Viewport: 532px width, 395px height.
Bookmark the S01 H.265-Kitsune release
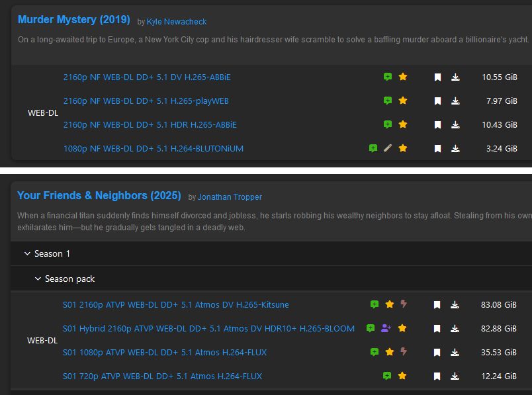click(437, 305)
